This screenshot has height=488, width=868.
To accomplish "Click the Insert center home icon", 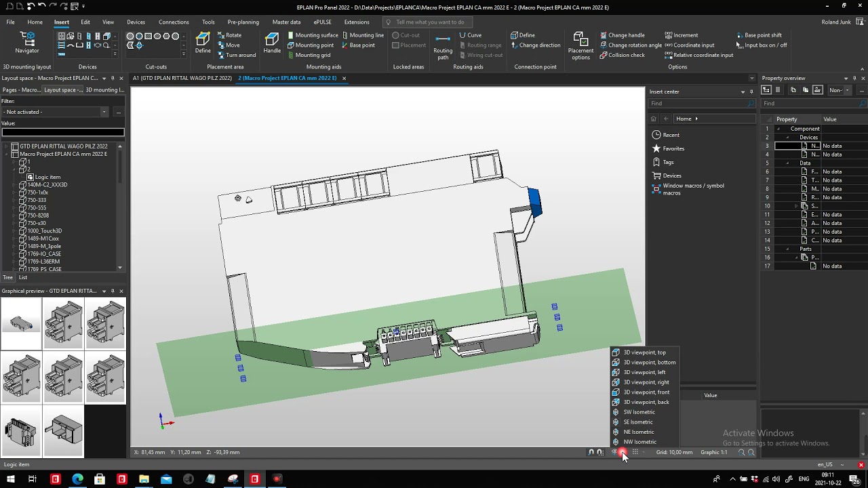I will [654, 119].
